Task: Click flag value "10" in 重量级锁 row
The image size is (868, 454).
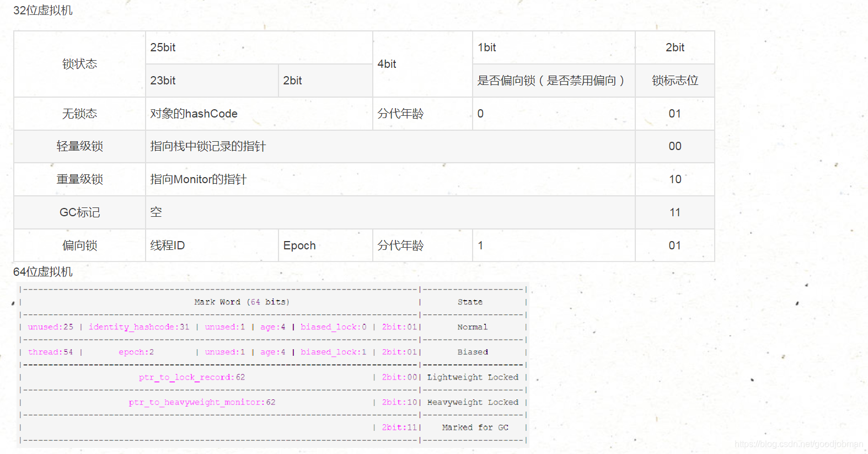Action: pos(675,179)
